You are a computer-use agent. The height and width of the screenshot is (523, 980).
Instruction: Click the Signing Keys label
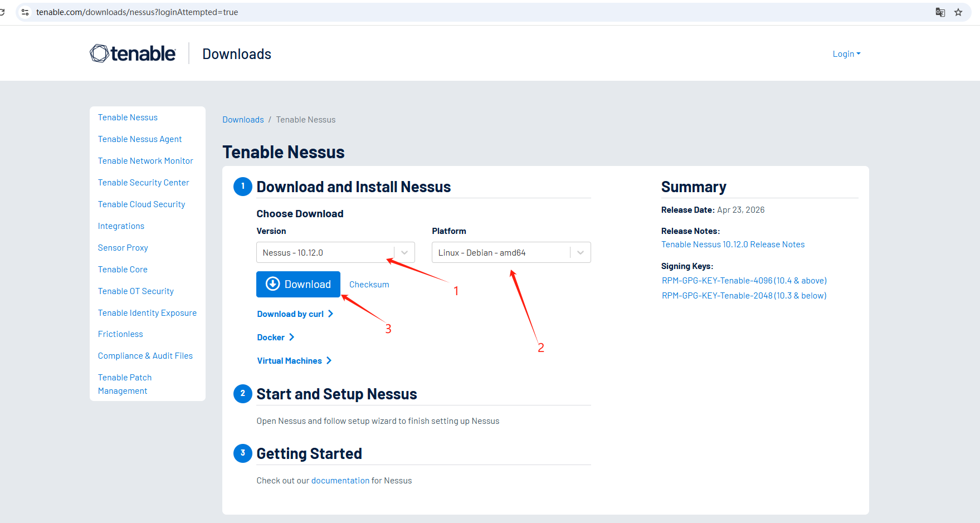[x=687, y=266]
